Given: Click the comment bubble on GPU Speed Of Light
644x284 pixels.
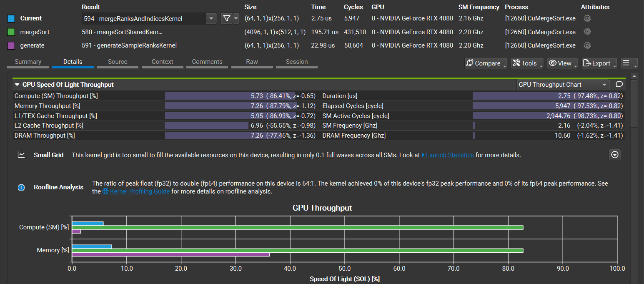Looking at the screenshot, I should [619, 84].
